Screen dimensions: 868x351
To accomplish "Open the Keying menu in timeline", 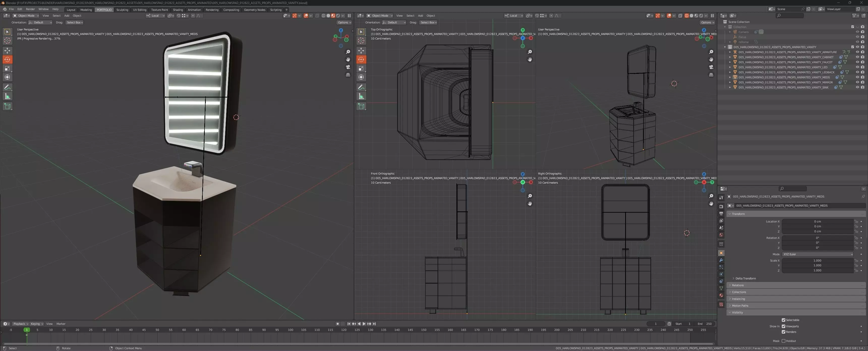I will click(37, 324).
